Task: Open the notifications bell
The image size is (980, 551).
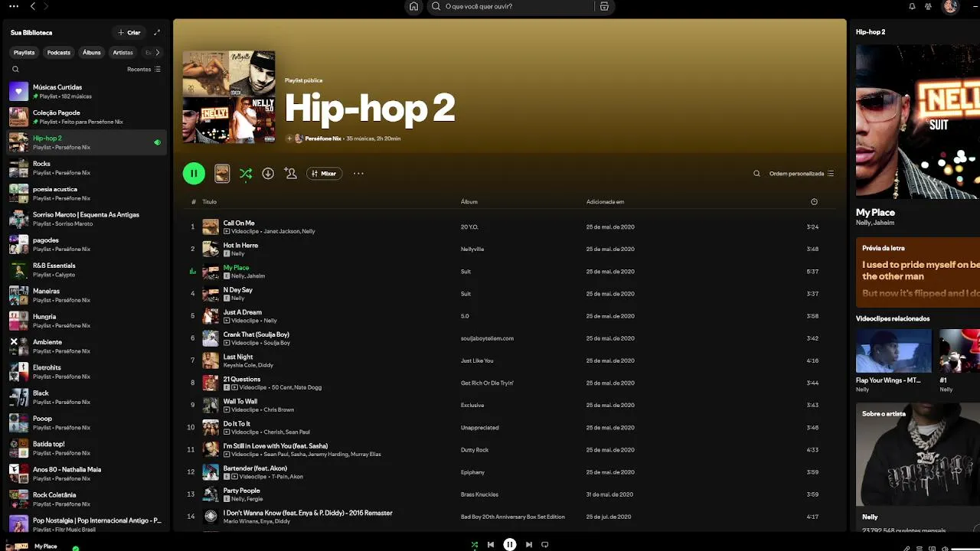Action: pyautogui.click(x=912, y=6)
